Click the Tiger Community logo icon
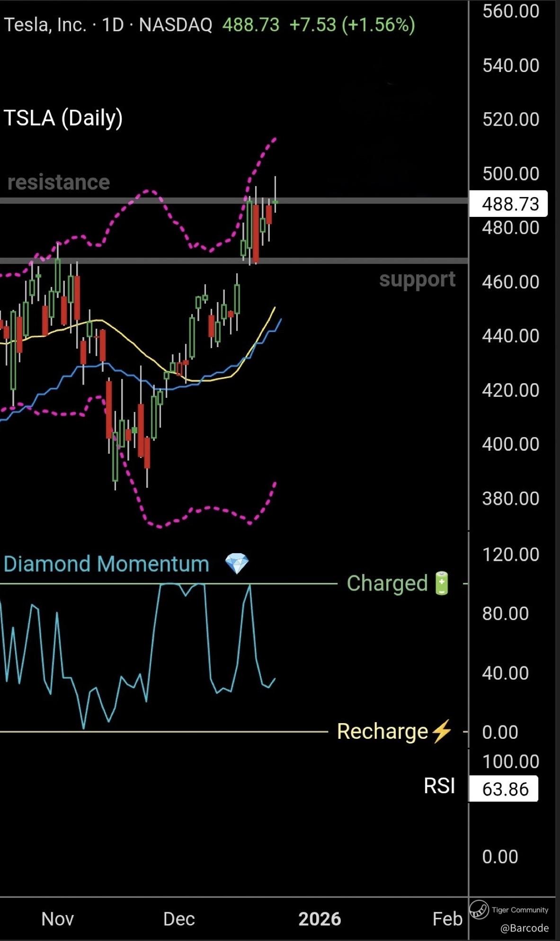The image size is (560, 941). coord(479,910)
